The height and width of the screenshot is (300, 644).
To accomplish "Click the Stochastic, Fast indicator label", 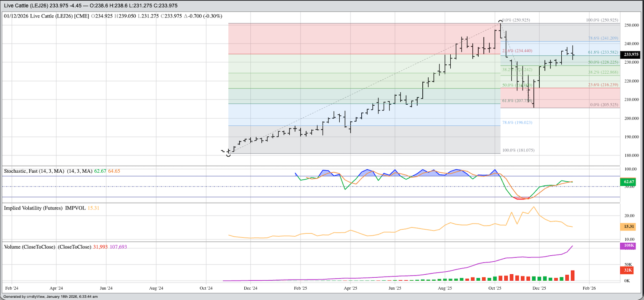I will point(34,171).
